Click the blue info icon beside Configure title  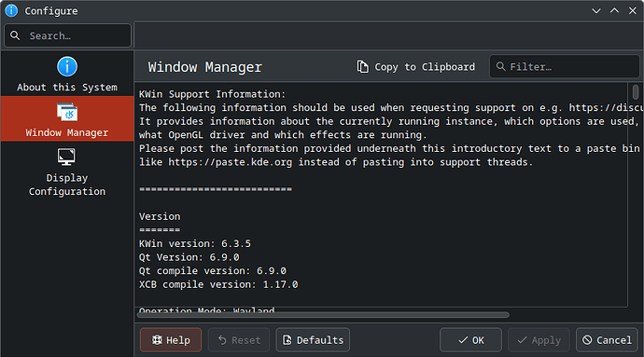tap(11, 10)
